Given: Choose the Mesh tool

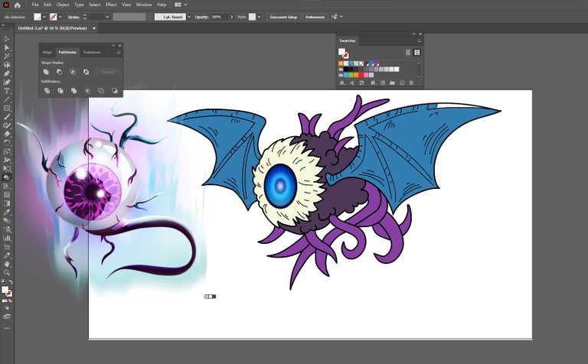Looking at the screenshot, I should (x=7, y=195).
